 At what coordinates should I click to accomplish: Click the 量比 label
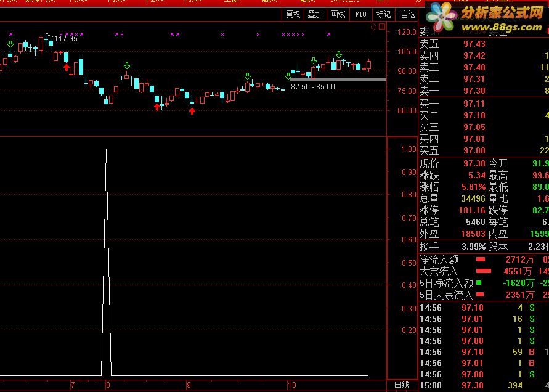tap(498, 198)
